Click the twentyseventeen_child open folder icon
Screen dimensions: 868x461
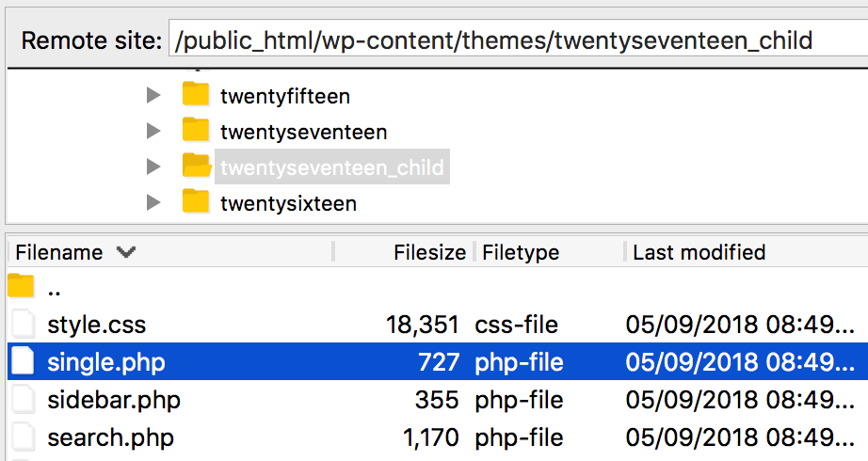tap(196, 167)
